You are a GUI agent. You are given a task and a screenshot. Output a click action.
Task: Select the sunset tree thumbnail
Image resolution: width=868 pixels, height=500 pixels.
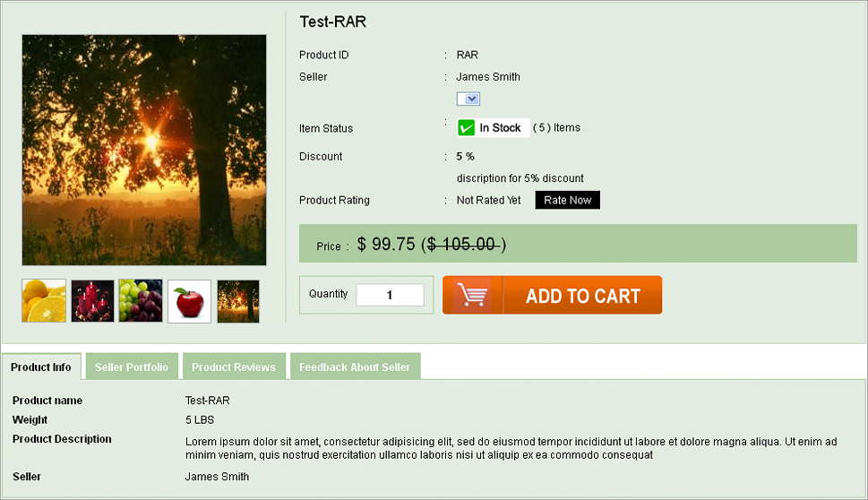237,301
